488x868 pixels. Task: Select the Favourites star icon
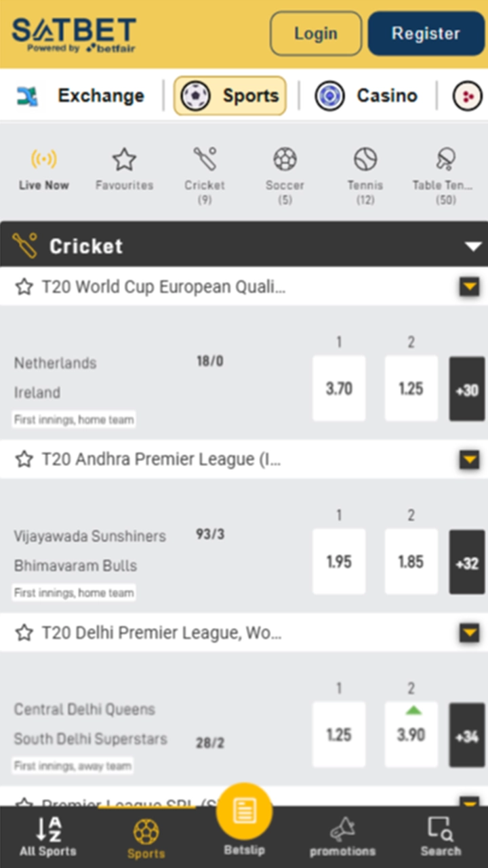pos(124,161)
